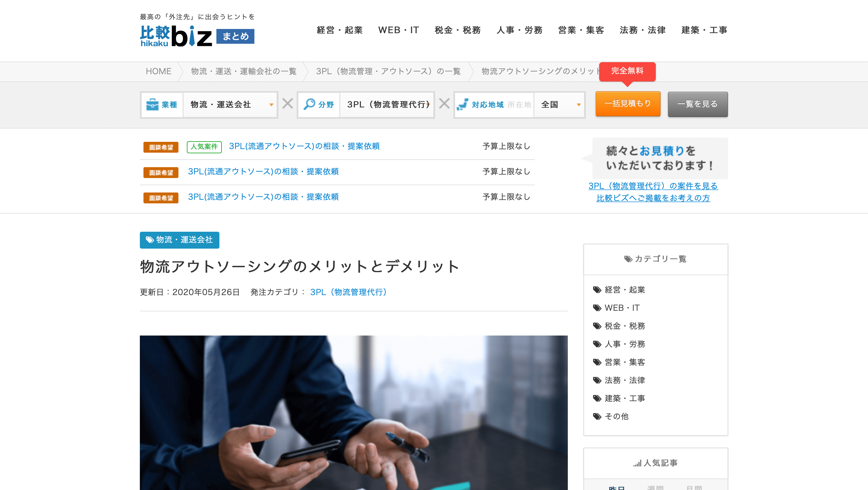Click the blue 物流・運送会社 tag label
Image resolution: width=868 pixels, height=490 pixels.
(x=179, y=240)
